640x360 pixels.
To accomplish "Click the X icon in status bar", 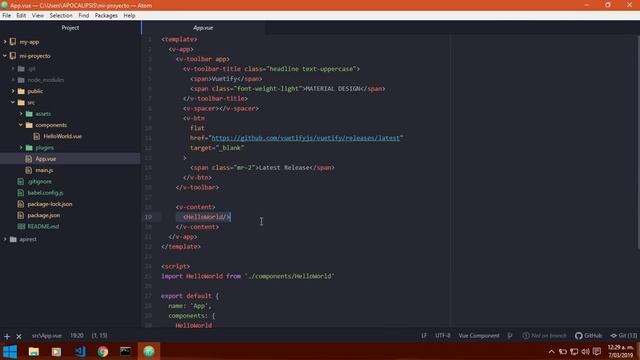I will click(x=19, y=336).
